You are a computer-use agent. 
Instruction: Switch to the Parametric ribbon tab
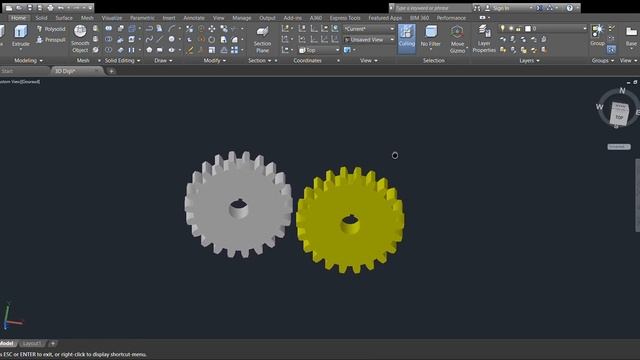(x=142, y=18)
